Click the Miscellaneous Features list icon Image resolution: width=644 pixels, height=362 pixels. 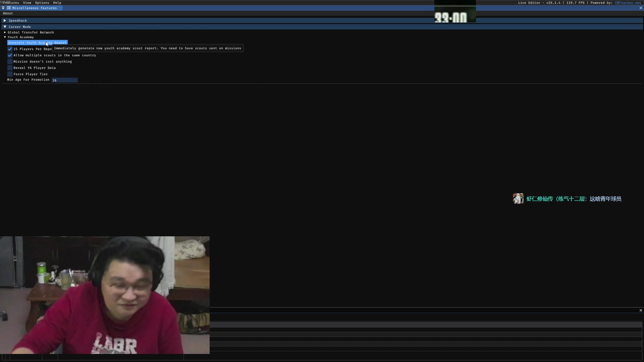coord(9,8)
